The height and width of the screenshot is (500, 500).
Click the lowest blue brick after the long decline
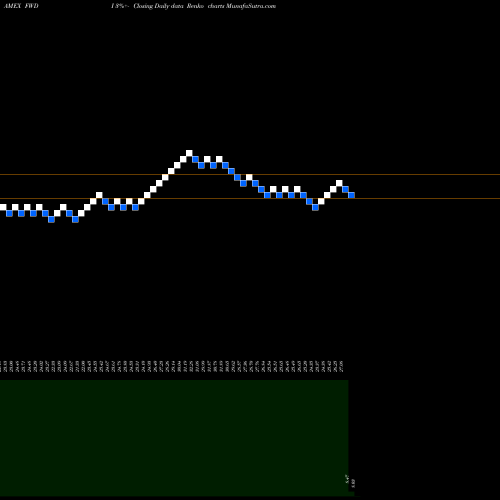click(x=315, y=207)
